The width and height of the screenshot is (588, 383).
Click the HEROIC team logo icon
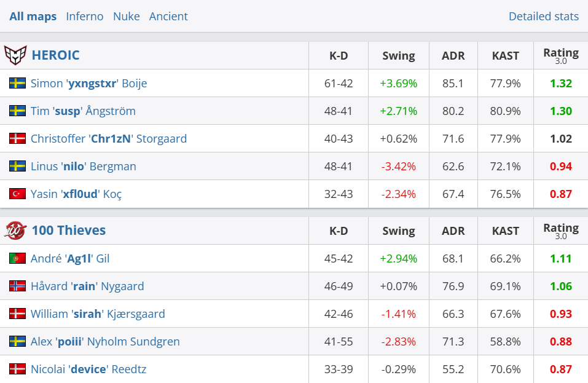(15, 55)
